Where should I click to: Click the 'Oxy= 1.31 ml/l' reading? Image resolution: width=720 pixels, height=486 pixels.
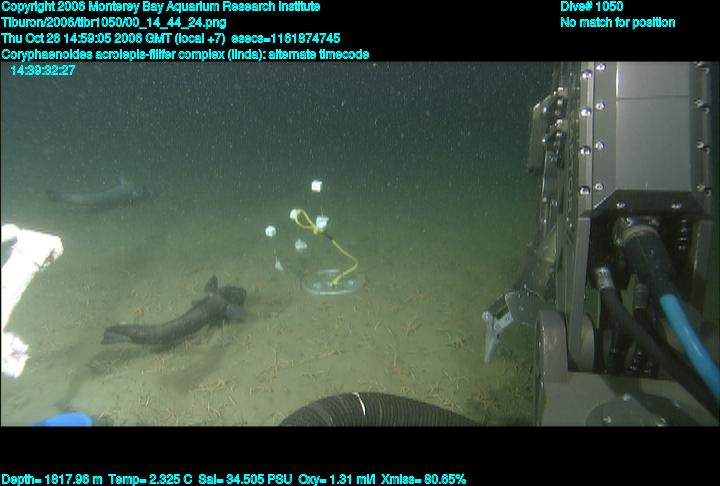[x=337, y=480]
